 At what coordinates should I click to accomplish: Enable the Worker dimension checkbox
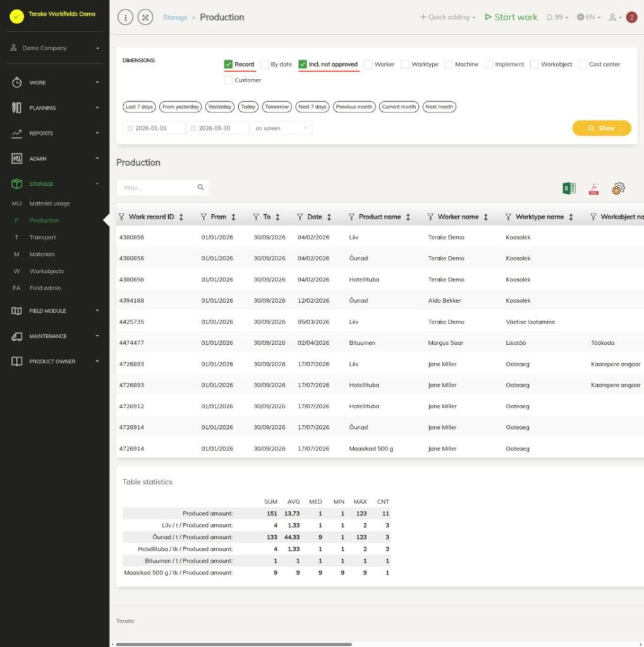(x=368, y=64)
